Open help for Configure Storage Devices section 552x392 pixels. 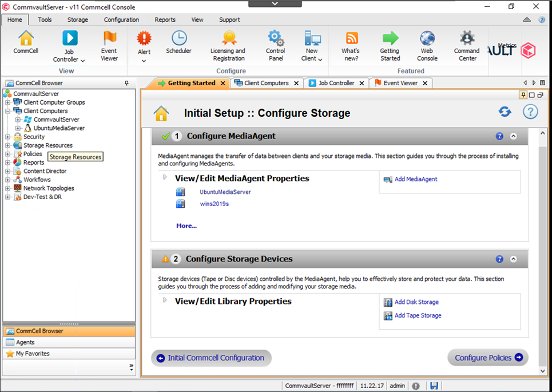(499, 259)
